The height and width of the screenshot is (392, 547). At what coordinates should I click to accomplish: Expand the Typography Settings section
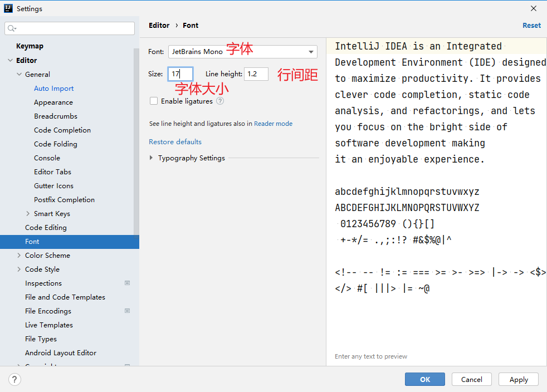(x=151, y=158)
